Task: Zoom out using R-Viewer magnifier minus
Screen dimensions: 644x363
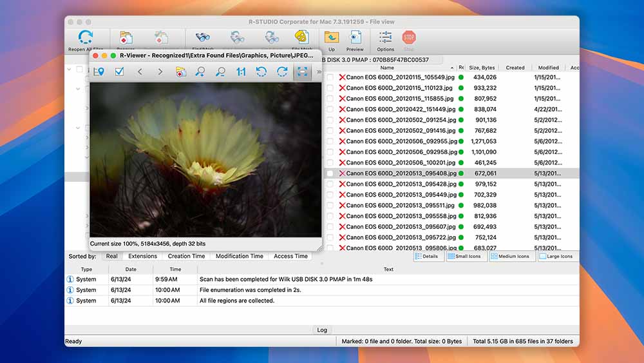Action: pos(220,72)
